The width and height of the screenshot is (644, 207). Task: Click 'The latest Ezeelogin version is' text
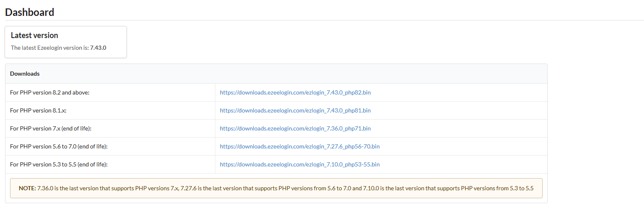[49, 48]
